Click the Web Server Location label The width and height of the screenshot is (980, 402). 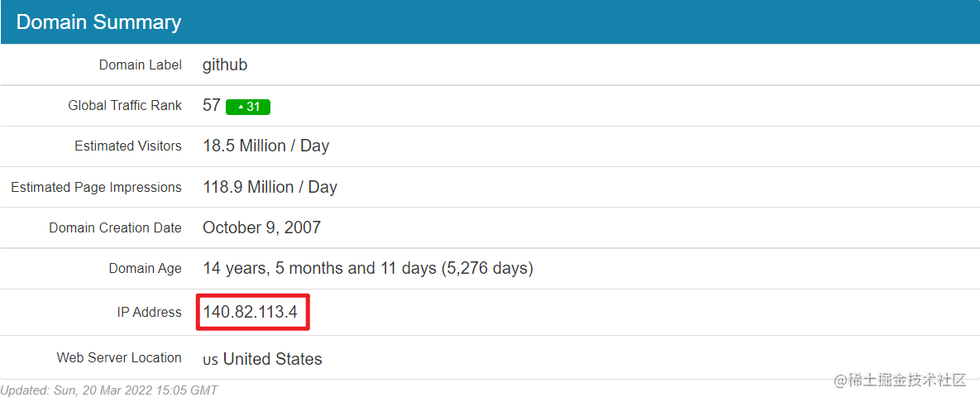119,357
